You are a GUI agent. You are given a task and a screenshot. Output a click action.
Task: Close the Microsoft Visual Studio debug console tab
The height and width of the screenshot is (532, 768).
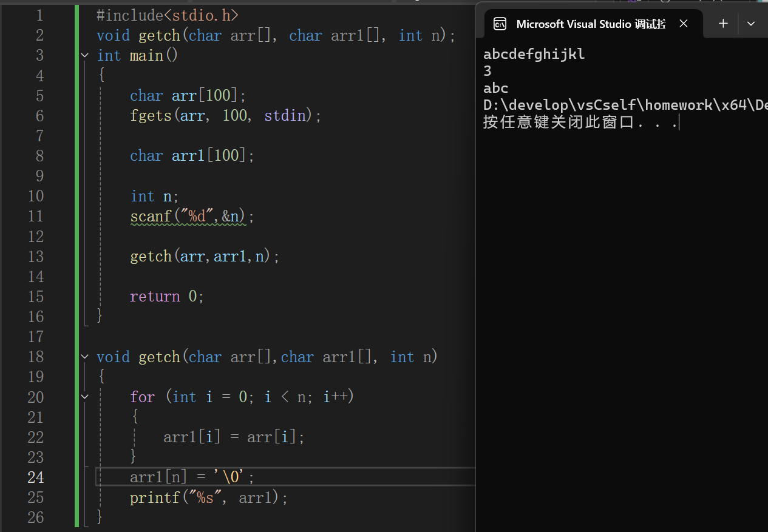684,24
